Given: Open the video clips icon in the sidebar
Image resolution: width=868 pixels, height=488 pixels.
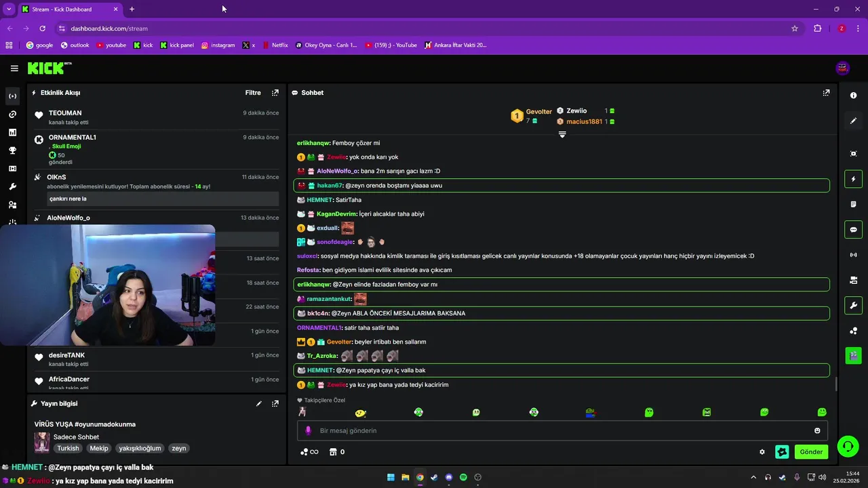Looking at the screenshot, I should pyautogui.click(x=12, y=168).
